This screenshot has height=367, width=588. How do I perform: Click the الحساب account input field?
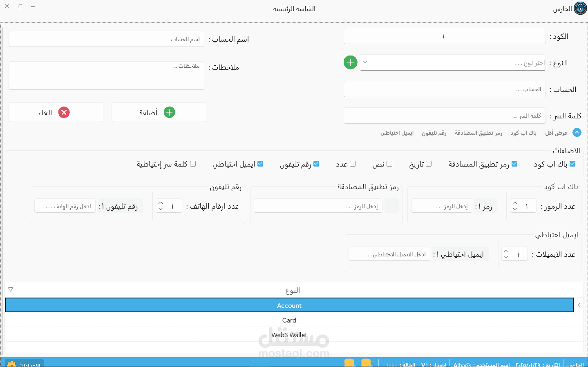[445, 89]
